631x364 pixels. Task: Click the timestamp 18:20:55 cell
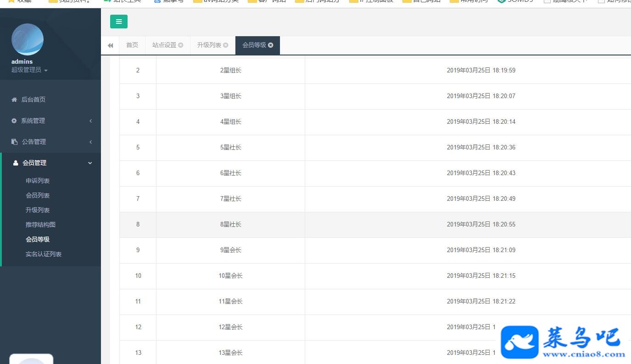(x=468, y=225)
